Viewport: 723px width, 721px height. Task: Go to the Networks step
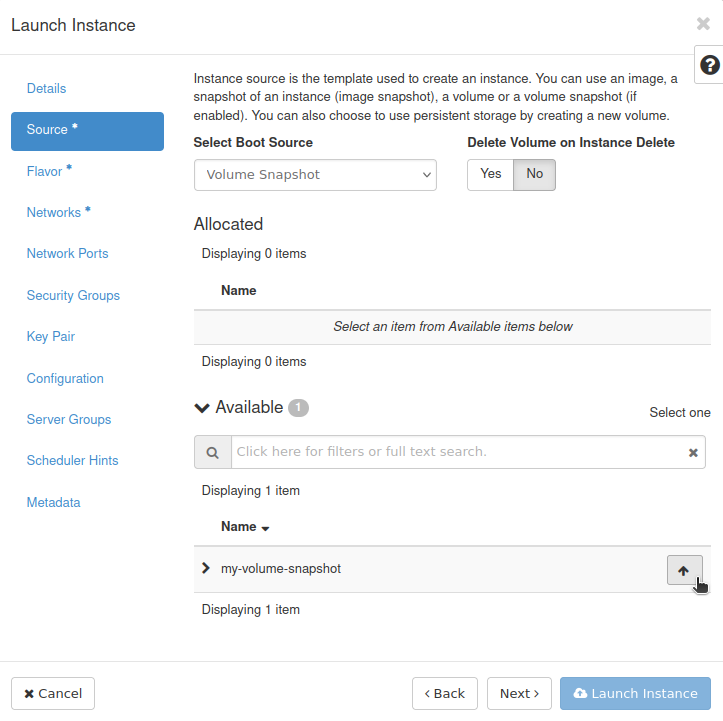(x=54, y=212)
